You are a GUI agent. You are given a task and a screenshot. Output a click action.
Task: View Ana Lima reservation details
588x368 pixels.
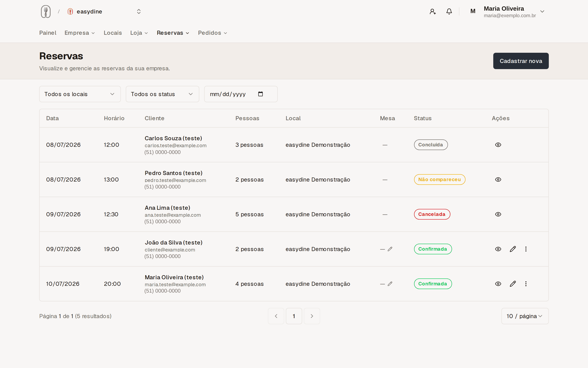coord(498,214)
